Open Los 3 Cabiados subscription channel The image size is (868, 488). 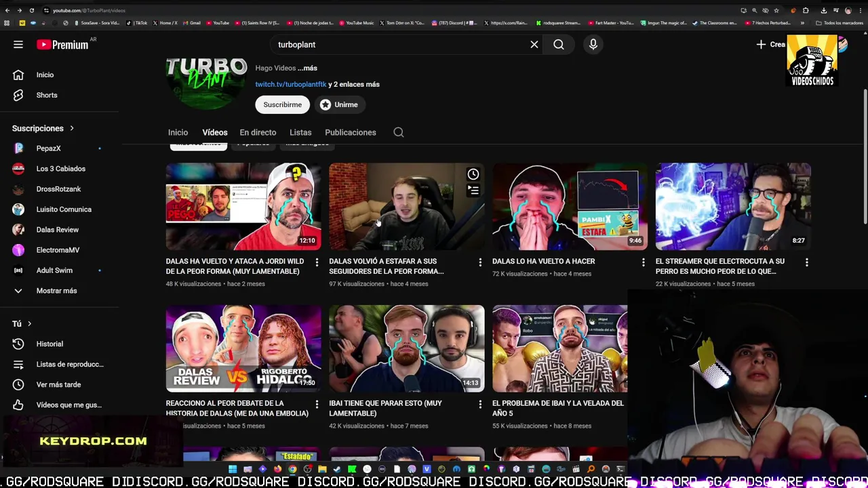tap(60, 169)
